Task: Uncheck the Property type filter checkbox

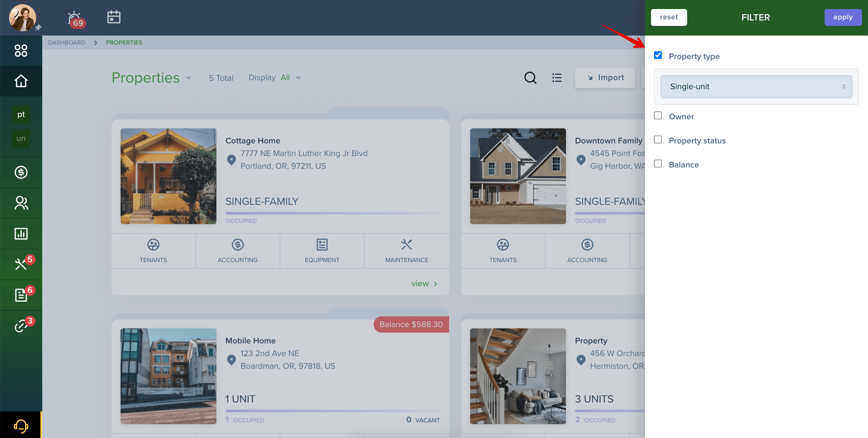Action: point(658,55)
